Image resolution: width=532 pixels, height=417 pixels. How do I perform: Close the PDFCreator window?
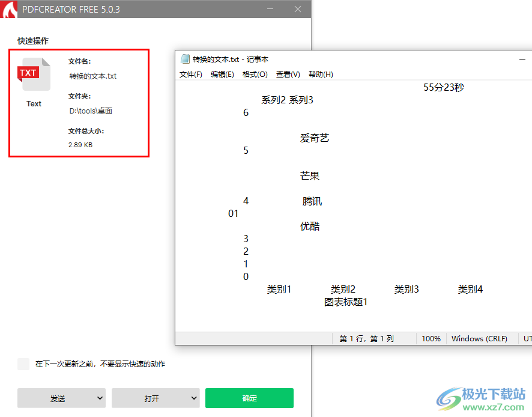[298, 9]
